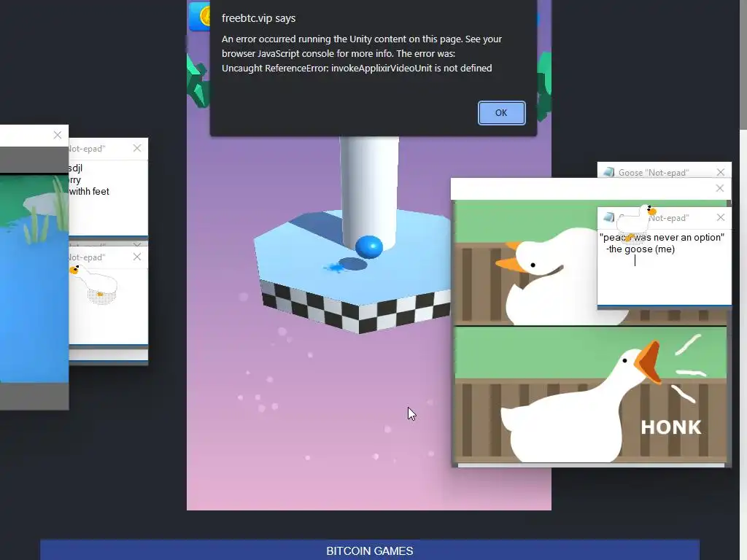
Task: Close the Not-epad window containing 'withh feet'
Action: pyautogui.click(x=137, y=148)
